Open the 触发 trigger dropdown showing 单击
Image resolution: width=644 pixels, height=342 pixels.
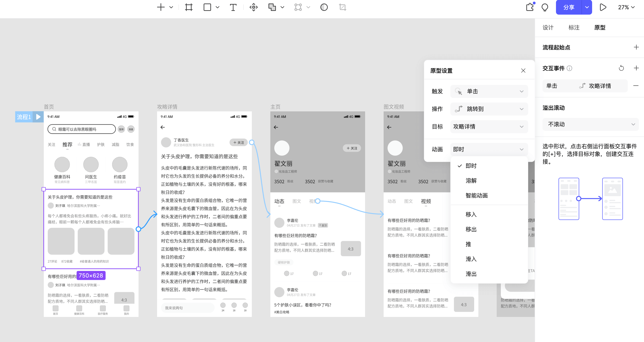489,91
